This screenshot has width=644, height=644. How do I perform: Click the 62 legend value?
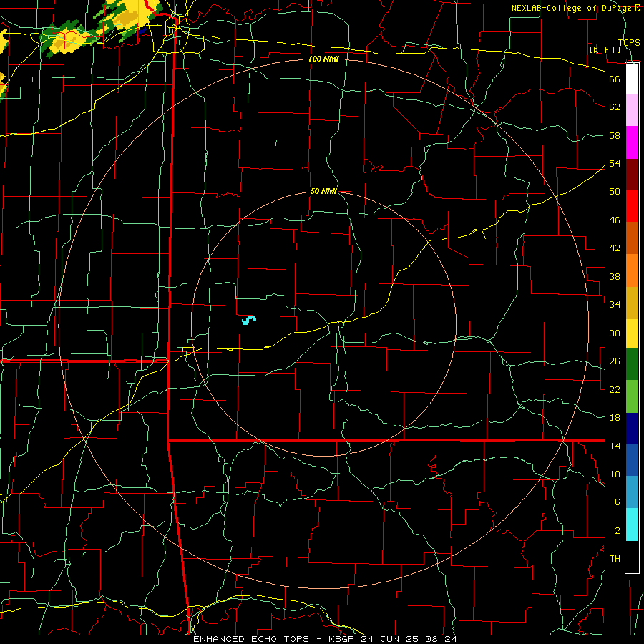point(615,107)
